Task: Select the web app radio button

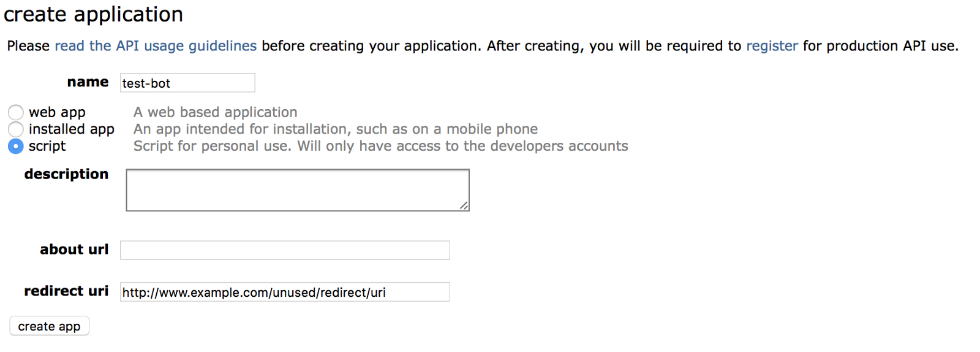Action: click(x=16, y=112)
